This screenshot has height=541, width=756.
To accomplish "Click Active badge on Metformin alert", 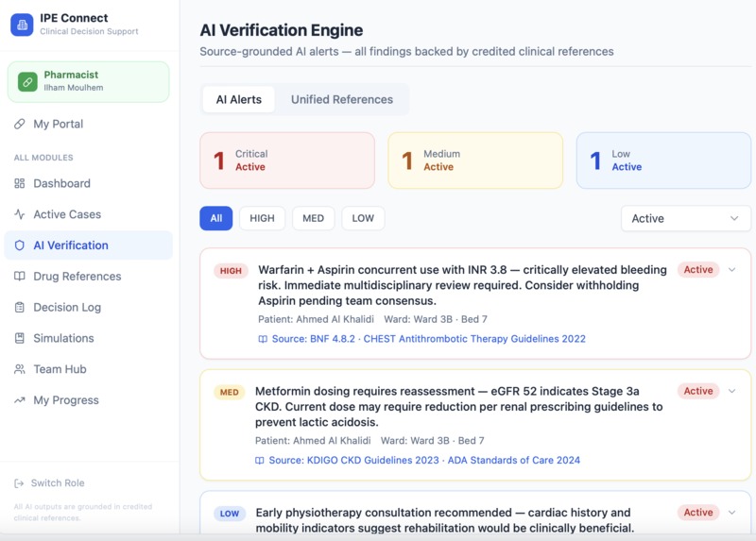I will 698,391.
